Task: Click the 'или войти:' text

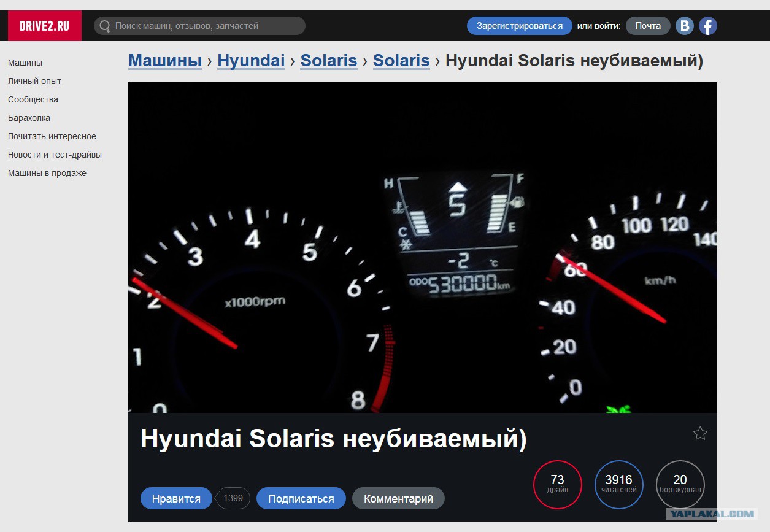Action: point(599,26)
